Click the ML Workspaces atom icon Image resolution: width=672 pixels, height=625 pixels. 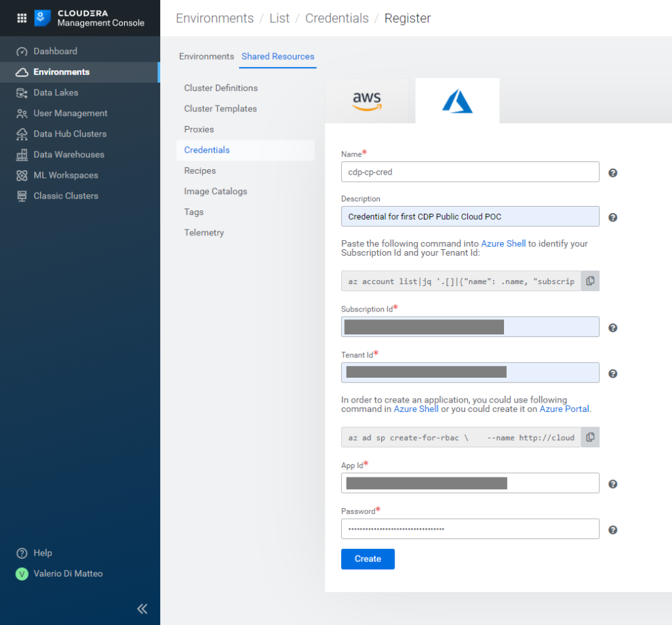tap(22, 175)
